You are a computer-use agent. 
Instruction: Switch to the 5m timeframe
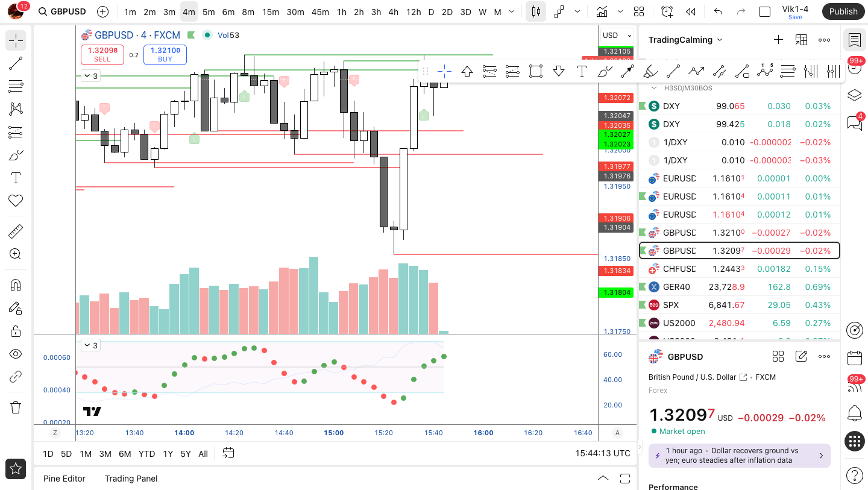[x=209, y=11]
